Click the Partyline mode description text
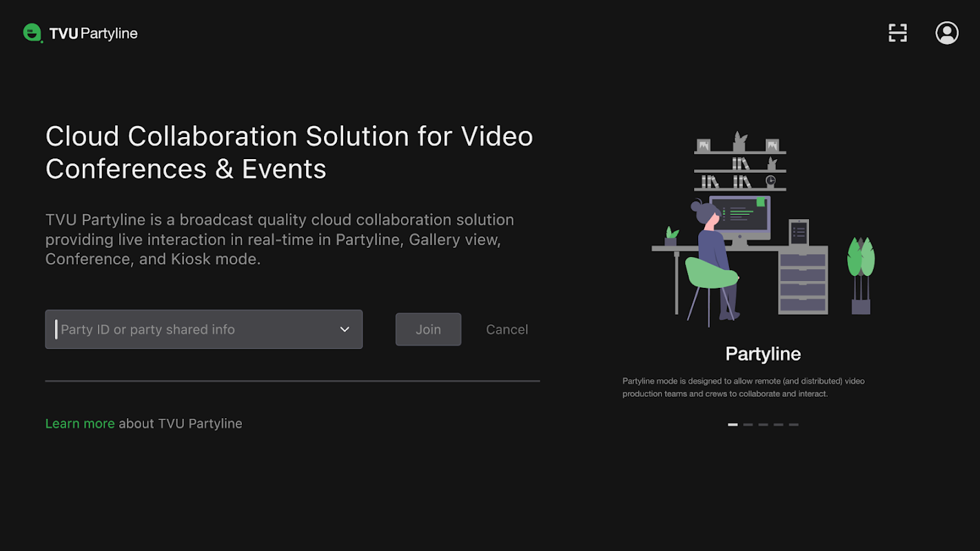Screen dimensions: 980x551 click(x=744, y=387)
